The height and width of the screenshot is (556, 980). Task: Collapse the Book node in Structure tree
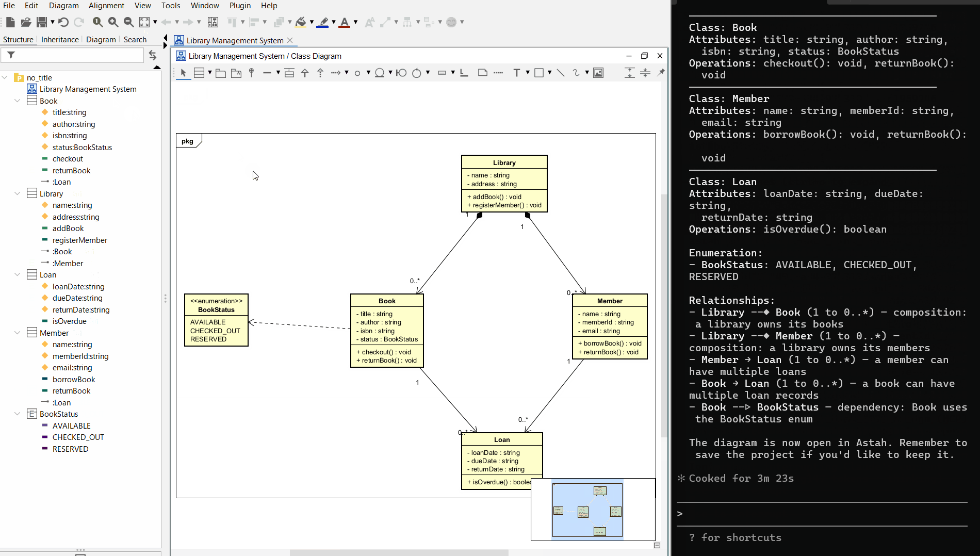[x=17, y=101]
